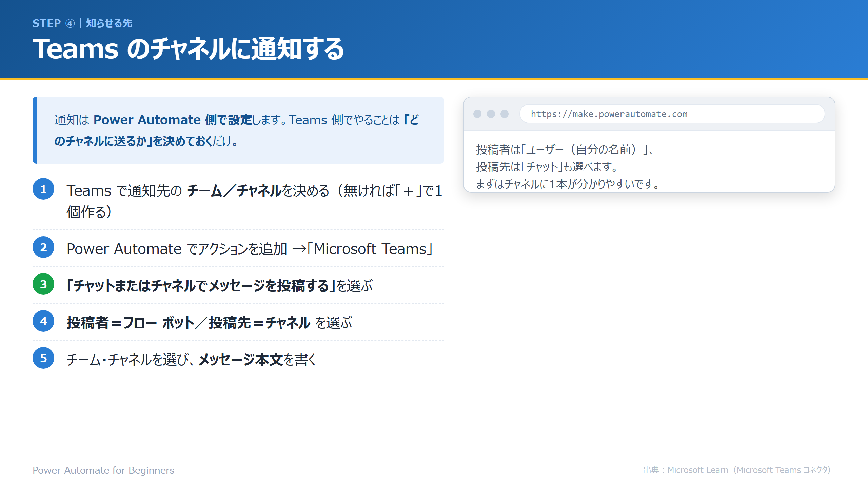
Task: Click the blue number 1 circle
Action: point(43,189)
